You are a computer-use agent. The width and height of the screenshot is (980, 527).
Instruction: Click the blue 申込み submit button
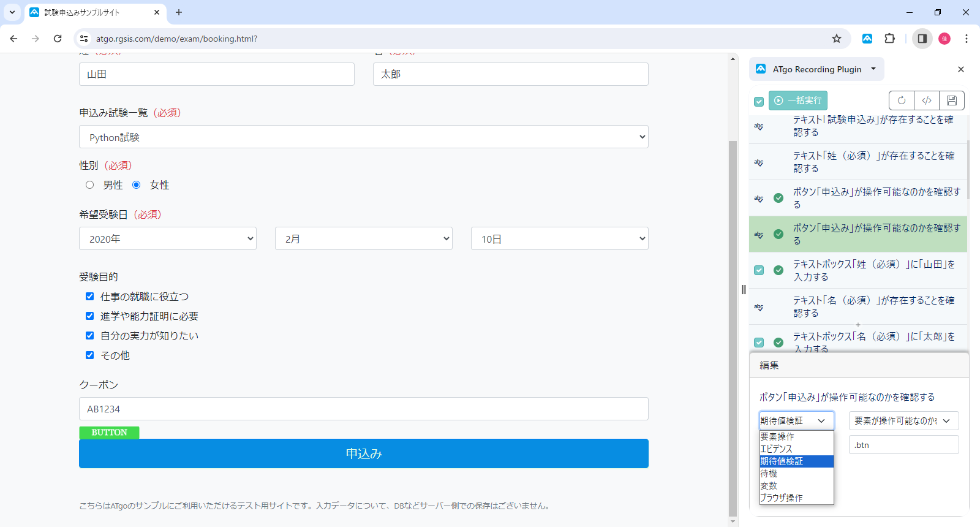tap(364, 453)
